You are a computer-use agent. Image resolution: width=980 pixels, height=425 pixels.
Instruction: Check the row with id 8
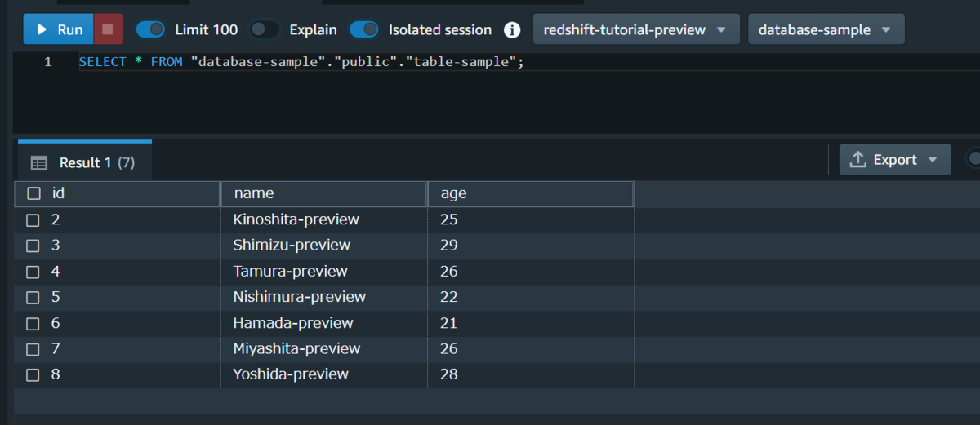(33, 375)
